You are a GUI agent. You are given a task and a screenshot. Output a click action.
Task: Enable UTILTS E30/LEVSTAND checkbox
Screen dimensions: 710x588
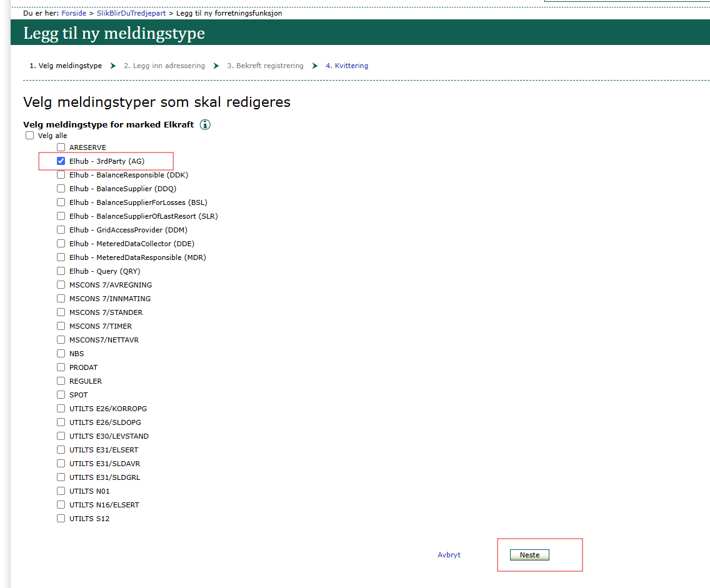pyautogui.click(x=61, y=436)
